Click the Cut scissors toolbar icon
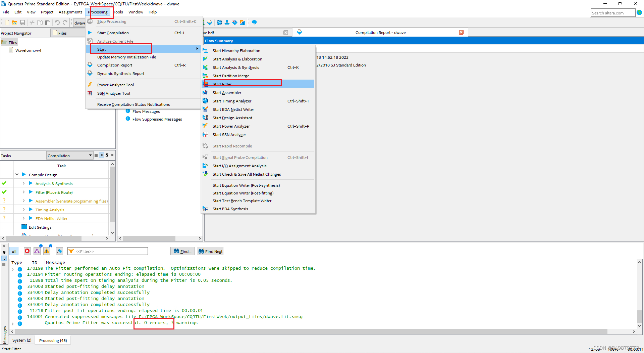This screenshot has width=644, height=353. click(32, 23)
